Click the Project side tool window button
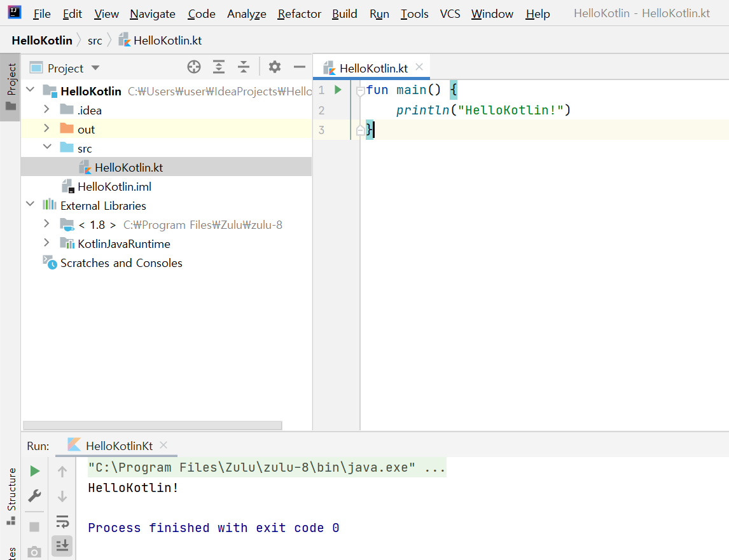This screenshot has width=729, height=560. pos(10,87)
